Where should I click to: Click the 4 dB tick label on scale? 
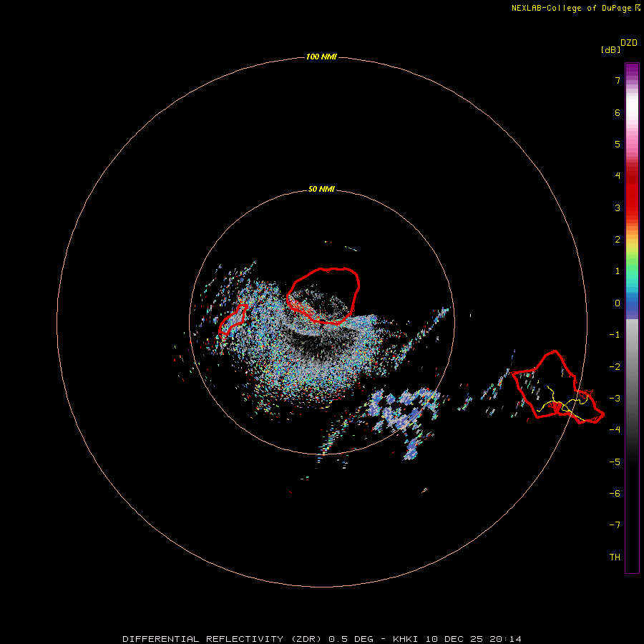[618, 176]
